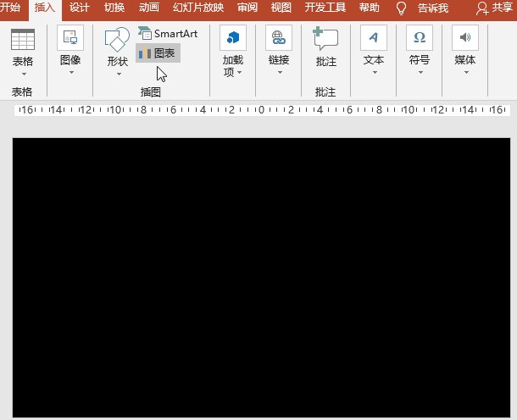
Task: Open the 开发工具 tab
Action: (325, 8)
